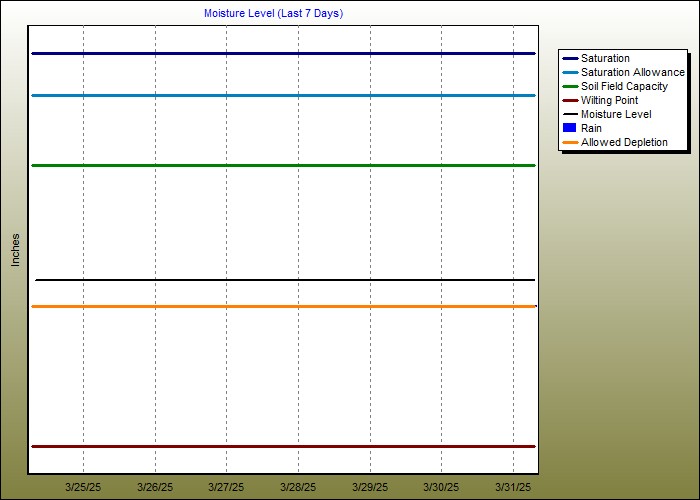Click the Inches y-axis label
This screenshot has height=500, width=700.
click(15, 249)
